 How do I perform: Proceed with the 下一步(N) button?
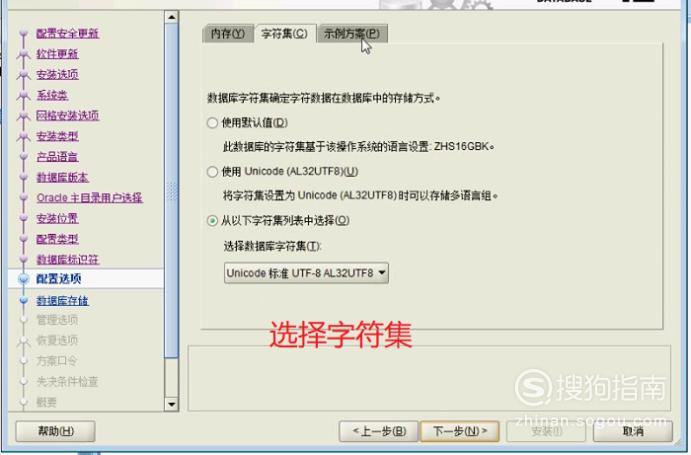pyautogui.click(x=460, y=431)
